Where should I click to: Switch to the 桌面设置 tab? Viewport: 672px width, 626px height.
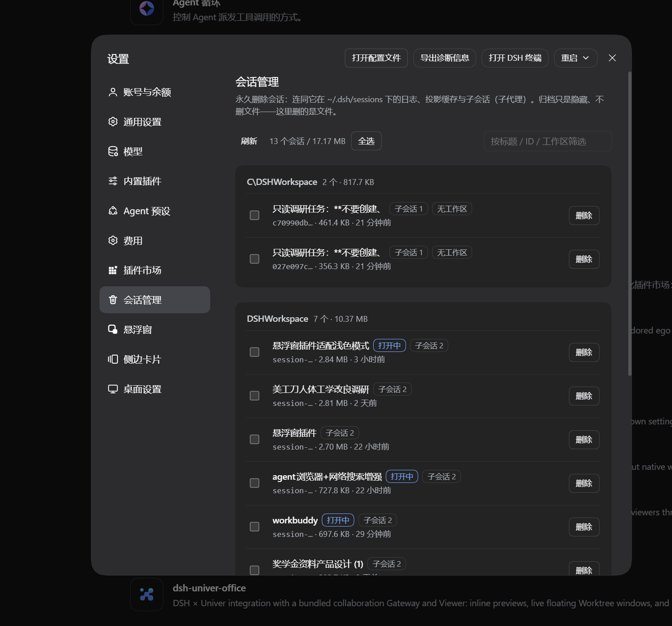click(155, 389)
